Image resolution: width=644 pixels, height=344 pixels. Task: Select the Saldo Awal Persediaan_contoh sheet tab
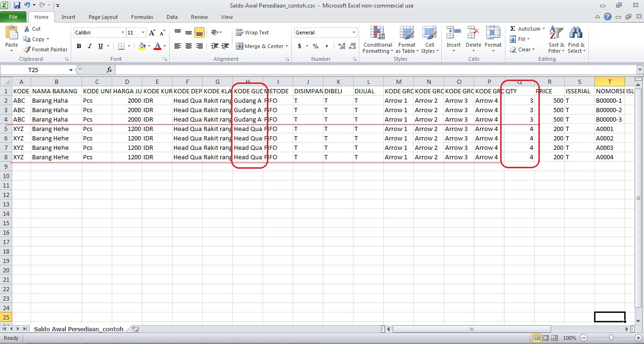point(79,329)
